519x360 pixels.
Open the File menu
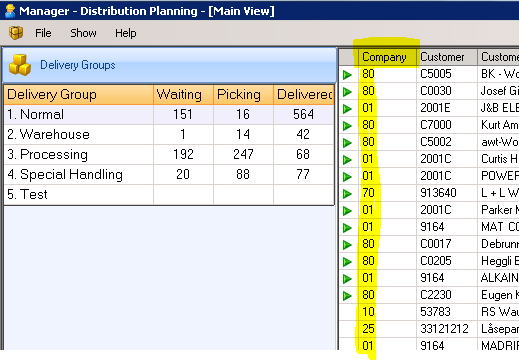(43, 33)
